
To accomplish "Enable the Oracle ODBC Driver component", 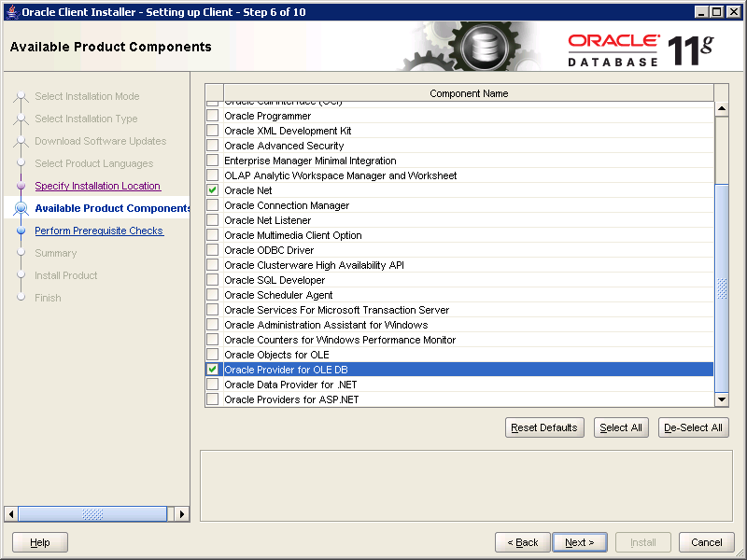I will click(212, 250).
